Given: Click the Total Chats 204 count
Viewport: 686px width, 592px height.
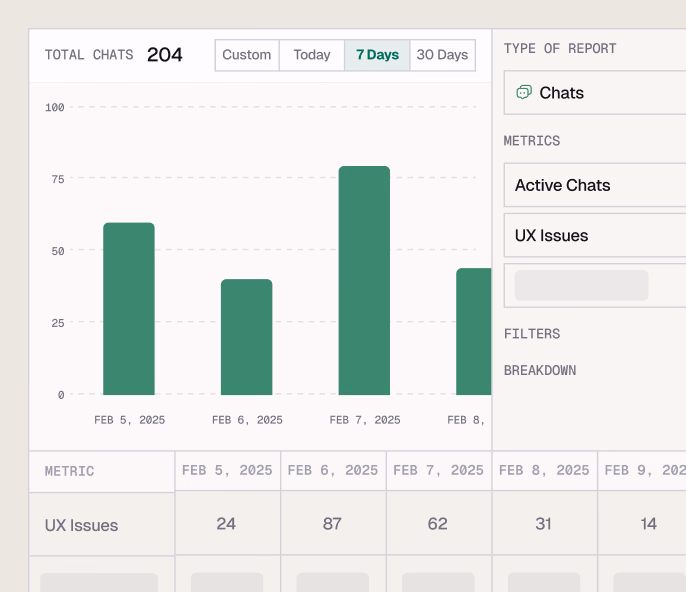Looking at the screenshot, I should pyautogui.click(x=165, y=55).
